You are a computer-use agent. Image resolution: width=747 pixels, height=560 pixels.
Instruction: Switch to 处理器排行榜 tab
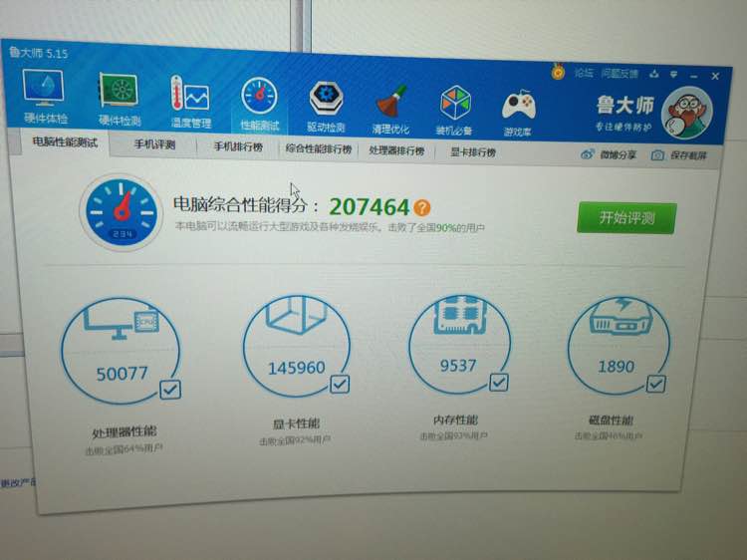pos(396,151)
